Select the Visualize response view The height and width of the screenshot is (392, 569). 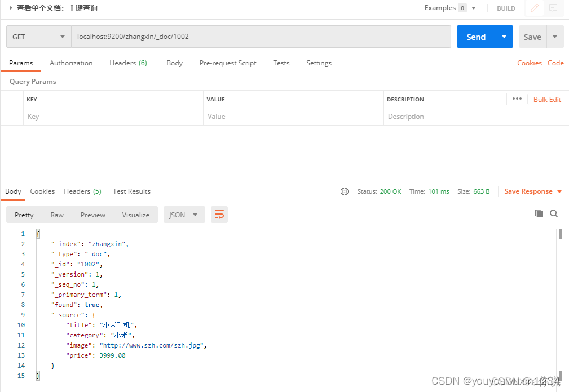(136, 215)
